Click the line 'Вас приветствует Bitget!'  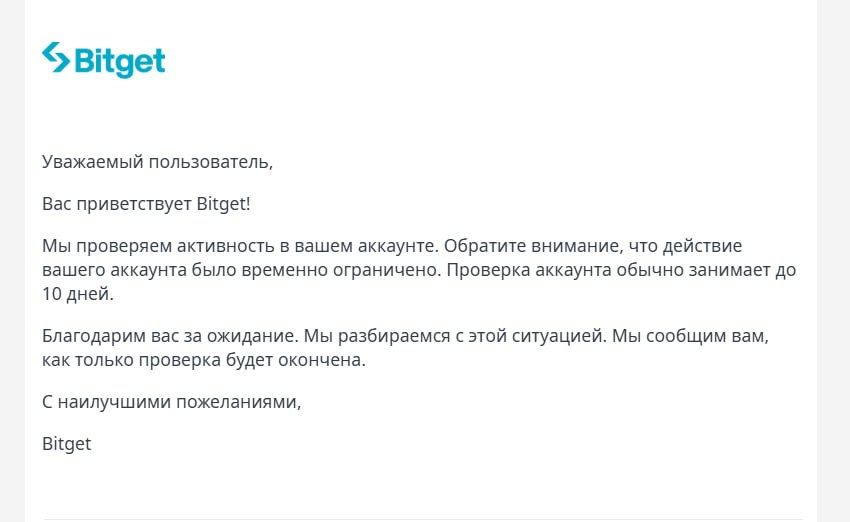point(146,204)
